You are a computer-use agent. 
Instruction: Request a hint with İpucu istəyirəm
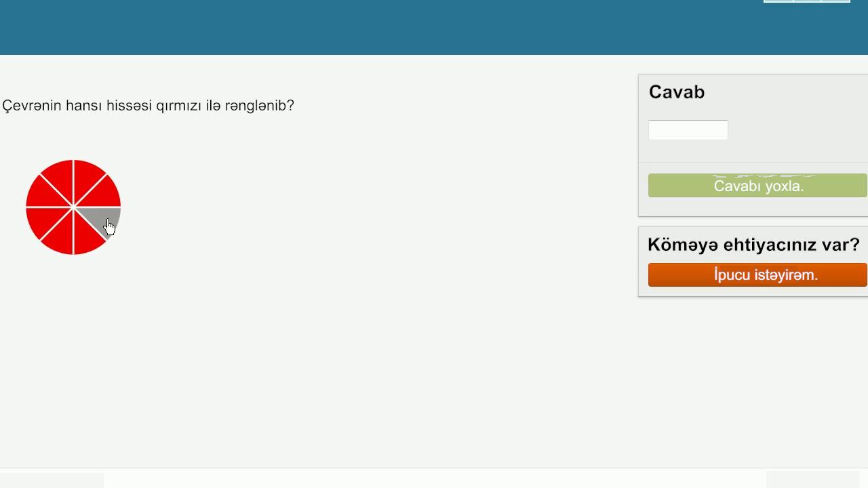pos(757,275)
